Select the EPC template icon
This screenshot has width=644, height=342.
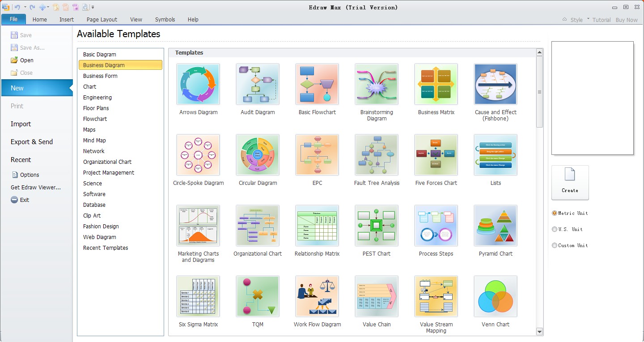(317, 155)
